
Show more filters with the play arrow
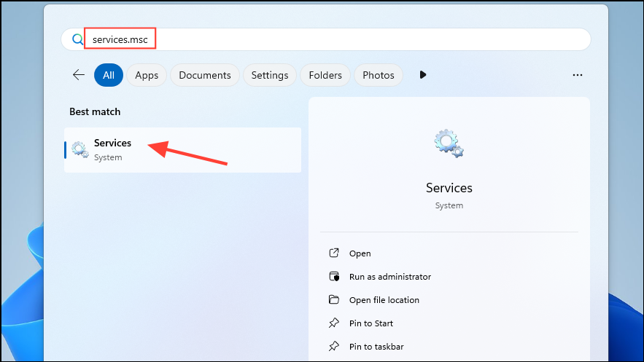pyautogui.click(x=422, y=74)
